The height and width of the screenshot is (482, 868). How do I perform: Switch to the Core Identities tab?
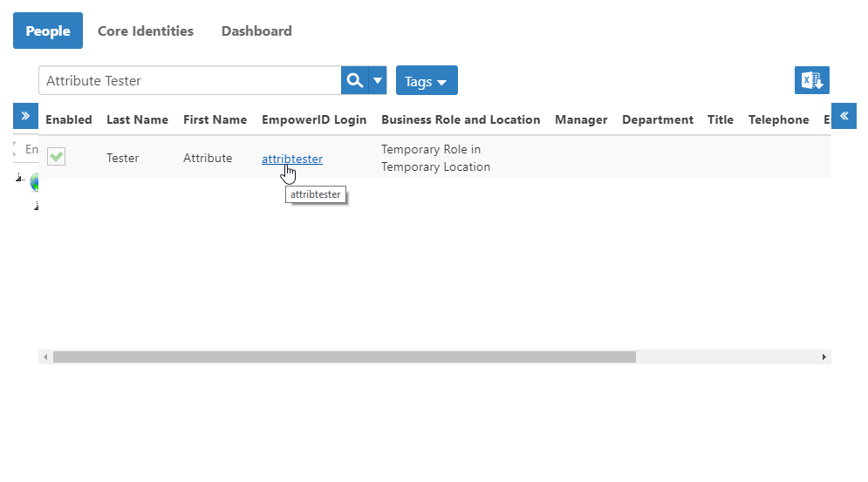pos(146,31)
